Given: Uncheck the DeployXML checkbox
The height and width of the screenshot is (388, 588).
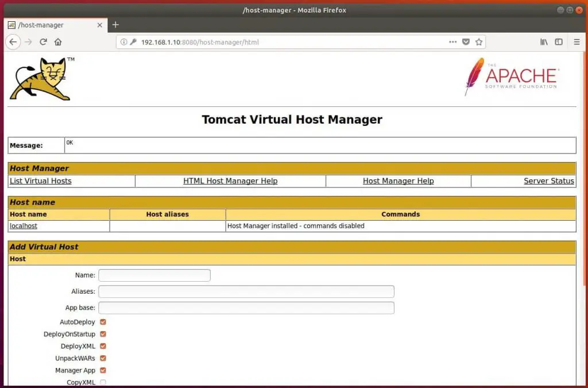Looking at the screenshot, I should click(x=103, y=346).
